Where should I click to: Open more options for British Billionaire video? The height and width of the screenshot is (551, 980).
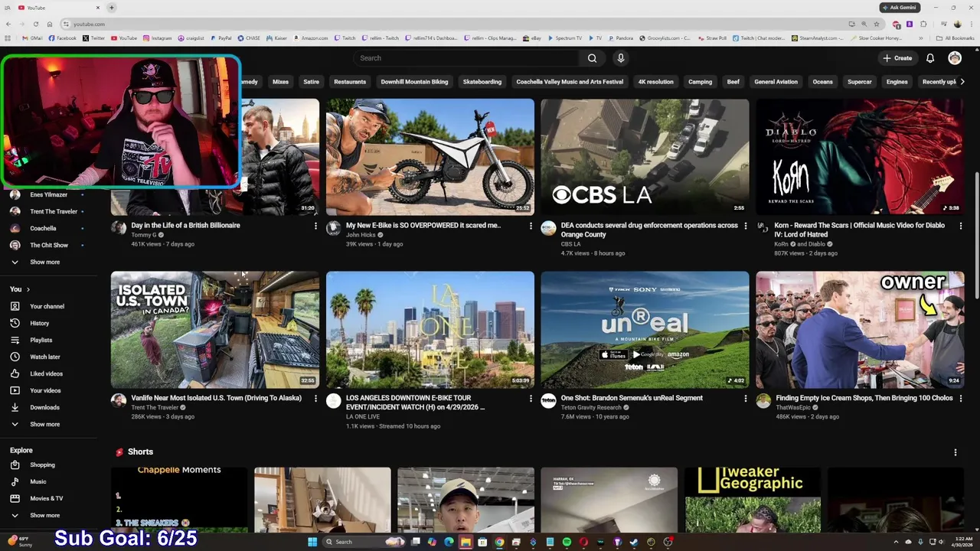(315, 226)
